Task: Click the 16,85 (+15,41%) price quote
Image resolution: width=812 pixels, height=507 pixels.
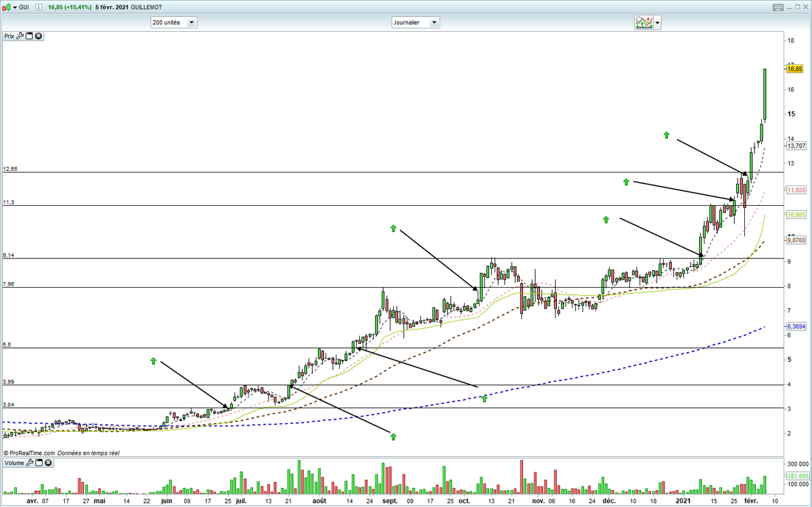Action: [70, 6]
